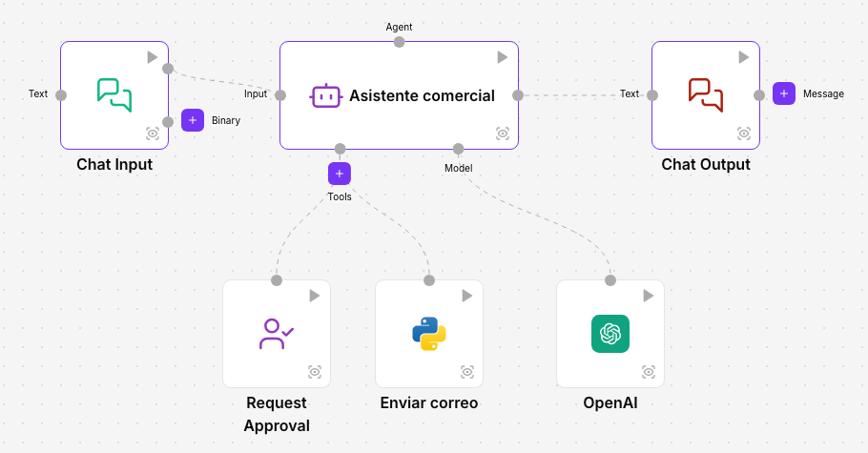Click the Input label left of agent node
Image resolution: width=868 pixels, height=453 pixels.
pos(256,93)
